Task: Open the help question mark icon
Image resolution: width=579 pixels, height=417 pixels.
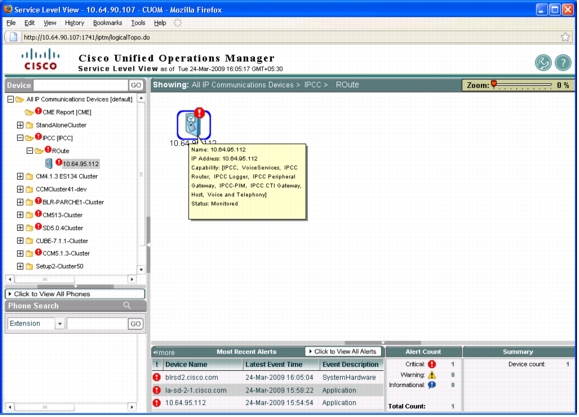Action: click(563, 63)
